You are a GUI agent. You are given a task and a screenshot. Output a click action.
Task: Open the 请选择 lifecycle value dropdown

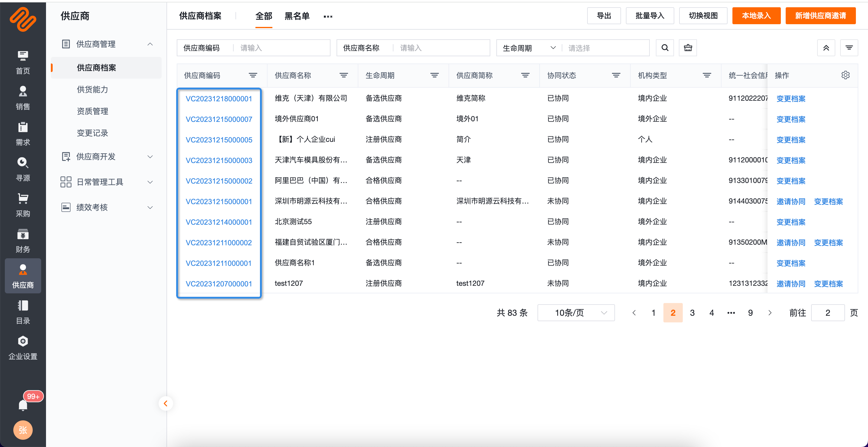(606, 48)
